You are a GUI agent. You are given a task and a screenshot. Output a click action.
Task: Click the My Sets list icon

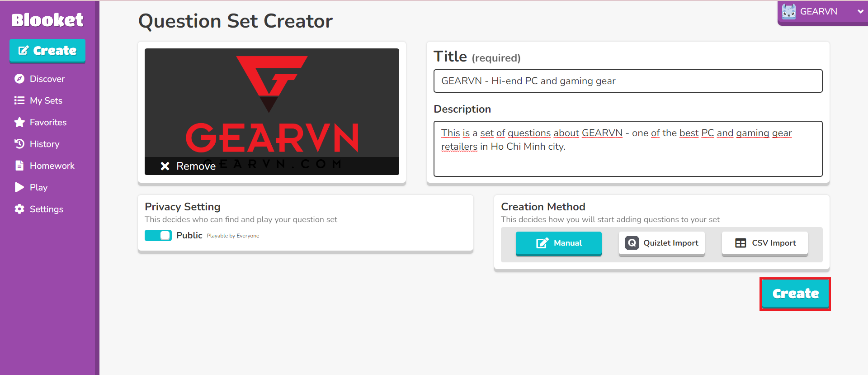[19, 100]
